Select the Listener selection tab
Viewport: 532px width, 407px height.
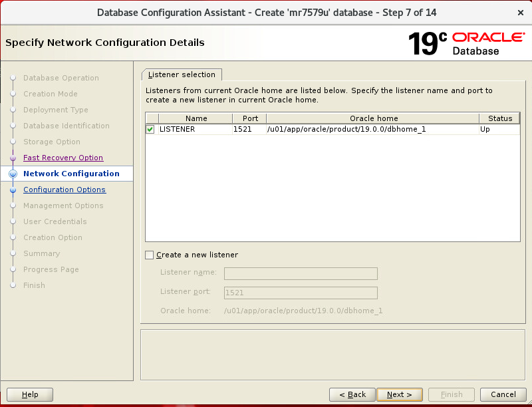click(182, 74)
